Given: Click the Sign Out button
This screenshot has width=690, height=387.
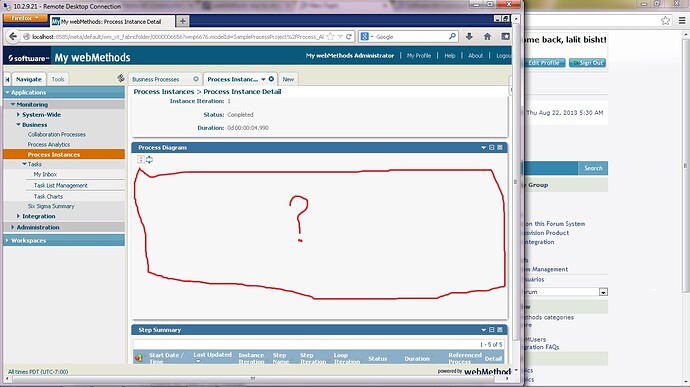Looking at the screenshot, I should pos(587,63).
